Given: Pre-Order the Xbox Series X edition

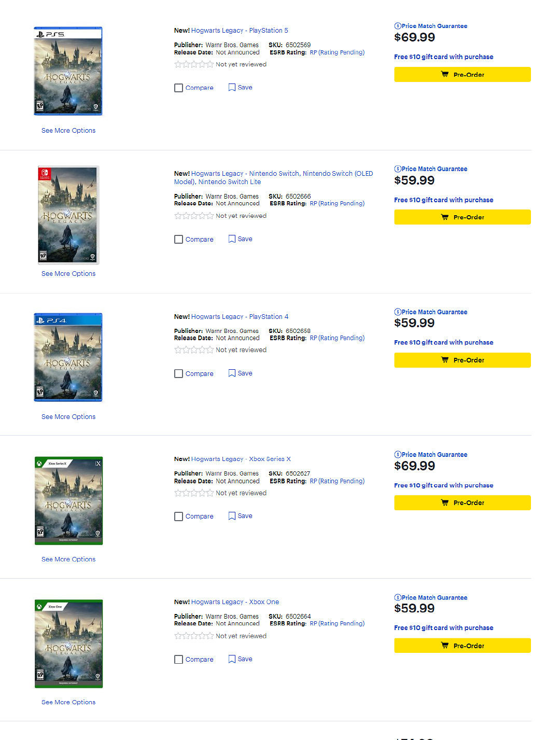Looking at the screenshot, I should click(462, 502).
